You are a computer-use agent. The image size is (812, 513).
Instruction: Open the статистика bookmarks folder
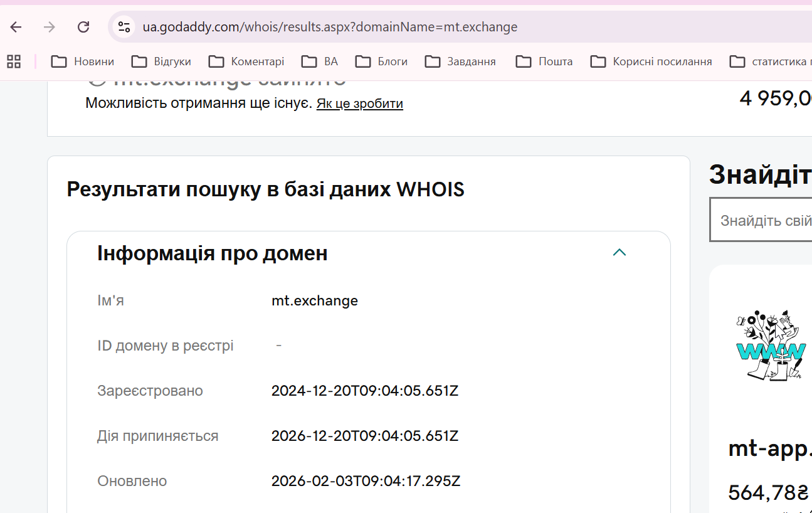[771, 61]
